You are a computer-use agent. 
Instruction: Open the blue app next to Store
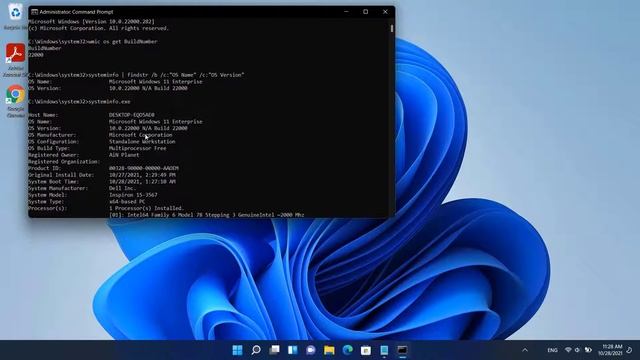point(384,350)
